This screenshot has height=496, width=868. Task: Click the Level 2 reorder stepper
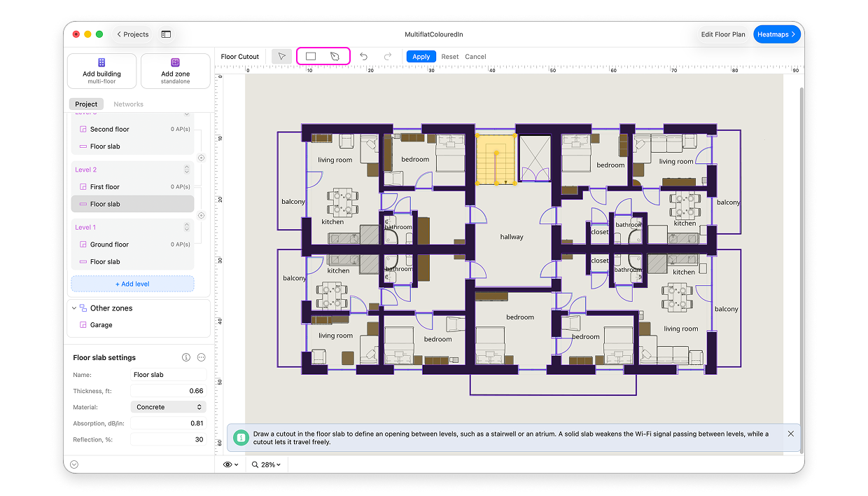coord(187,170)
